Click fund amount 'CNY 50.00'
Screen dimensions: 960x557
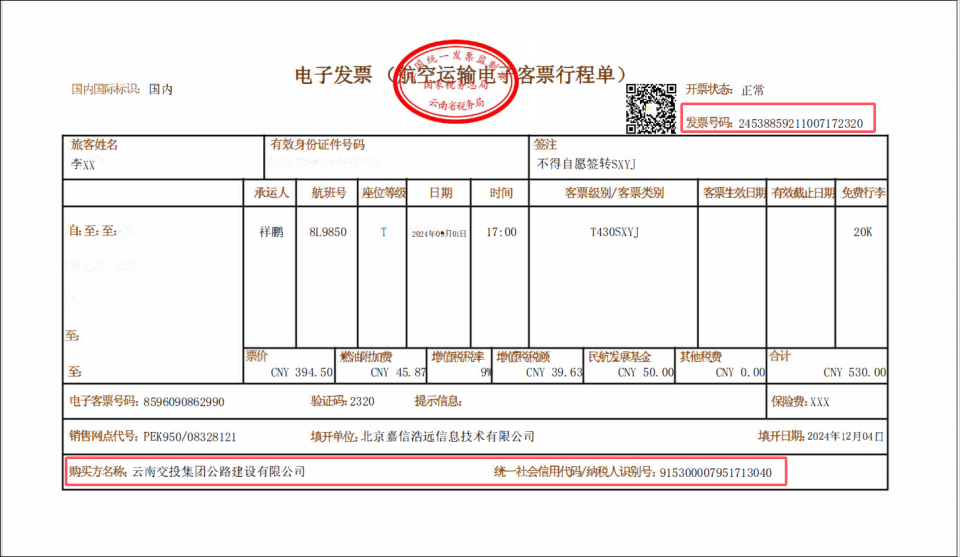(645, 372)
